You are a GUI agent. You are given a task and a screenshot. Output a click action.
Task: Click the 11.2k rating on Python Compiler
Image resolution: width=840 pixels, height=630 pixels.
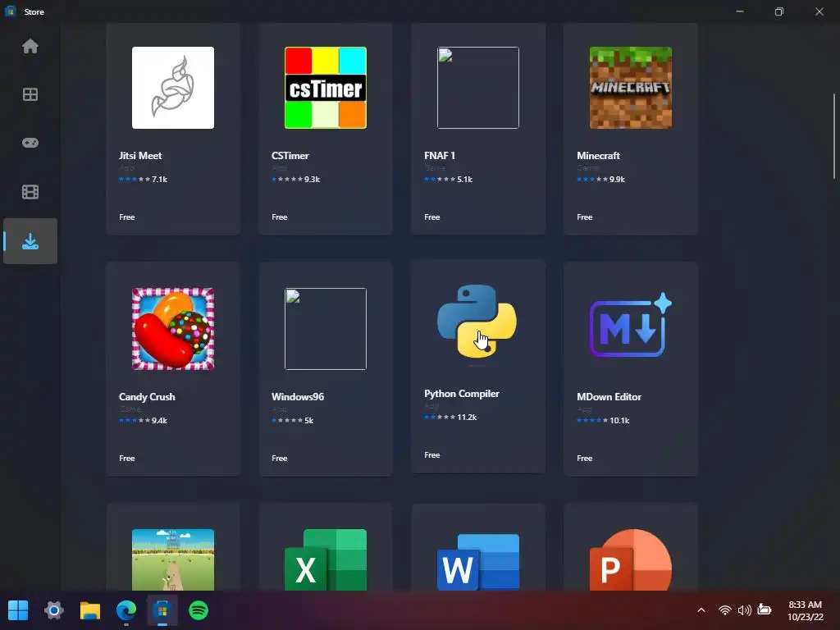tap(467, 418)
